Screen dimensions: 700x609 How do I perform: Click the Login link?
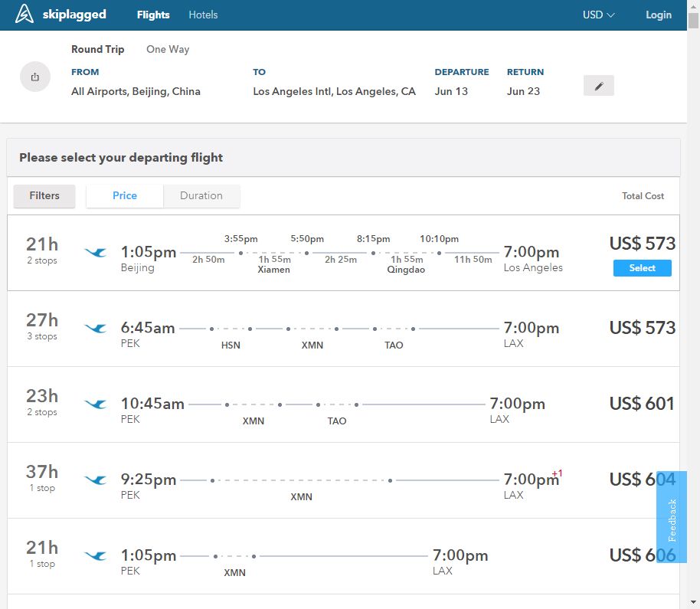click(x=658, y=15)
